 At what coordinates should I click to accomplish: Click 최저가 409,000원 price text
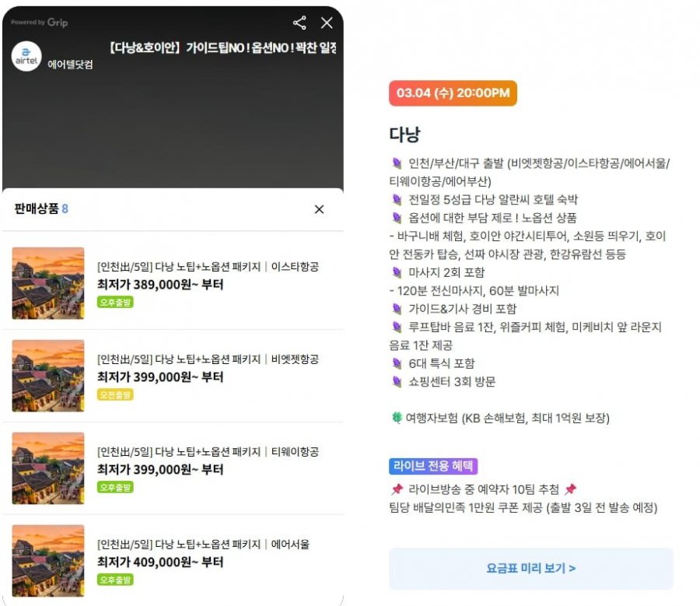point(160,562)
